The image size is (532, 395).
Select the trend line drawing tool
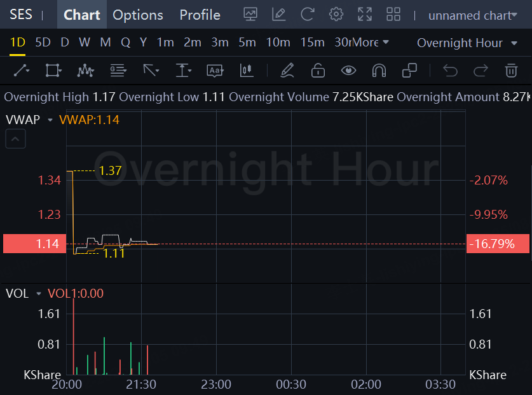click(21, 70)
